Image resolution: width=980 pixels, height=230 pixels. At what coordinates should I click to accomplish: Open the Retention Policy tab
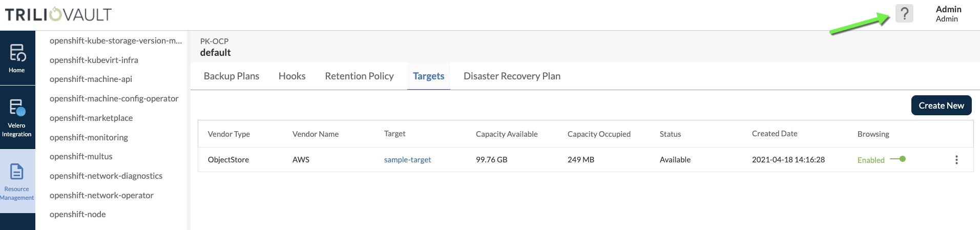point(359,76)
